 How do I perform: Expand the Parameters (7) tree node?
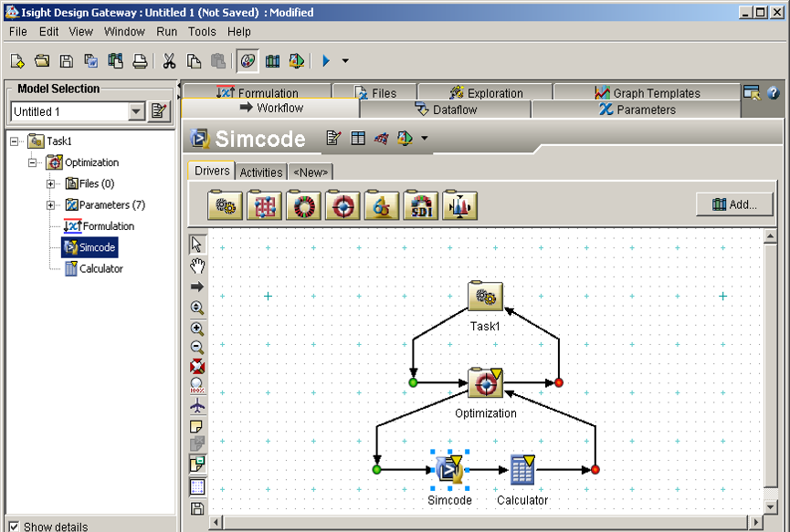click(50, 204)
